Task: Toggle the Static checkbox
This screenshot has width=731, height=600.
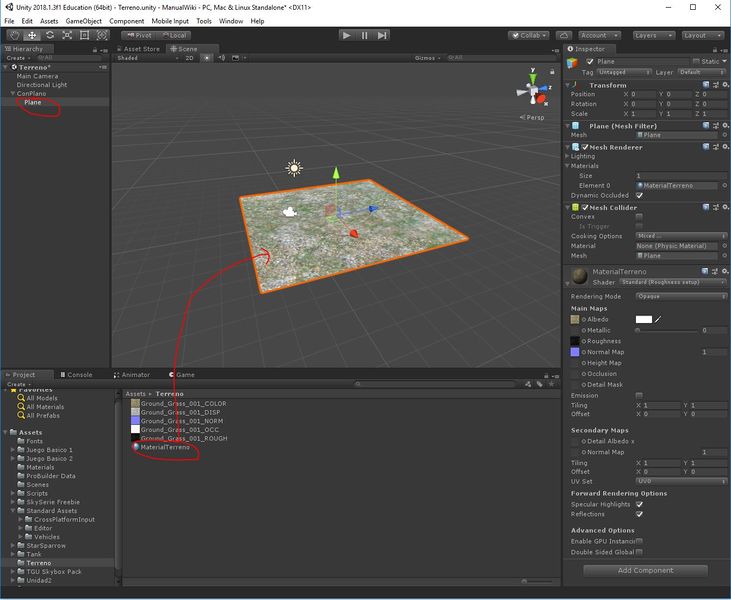Action: pyautogui.click(x=697, y=62)
